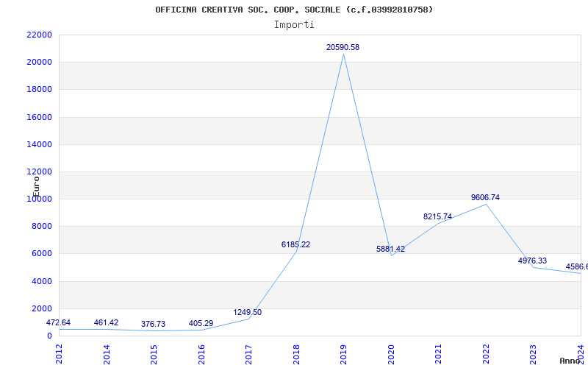
Task: Select the 9606.74 data label
Action: [486, 197]
